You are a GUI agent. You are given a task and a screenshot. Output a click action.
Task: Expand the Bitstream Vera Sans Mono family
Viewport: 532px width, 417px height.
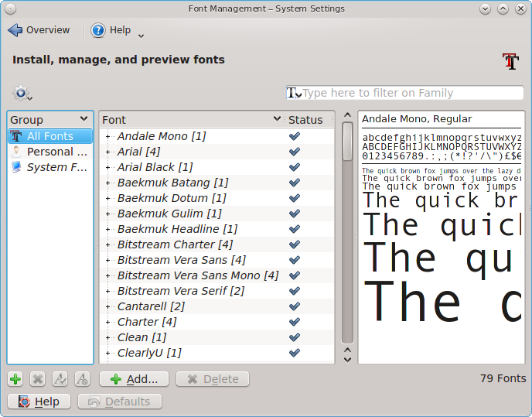[108, 275]
